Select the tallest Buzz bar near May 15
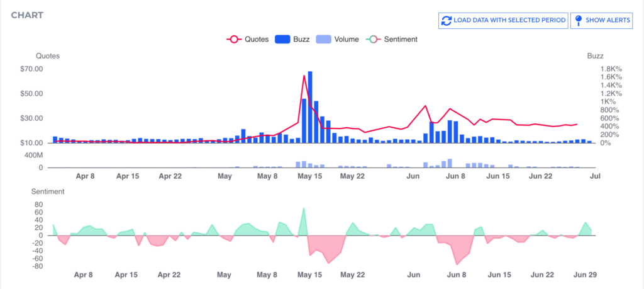 310,107
